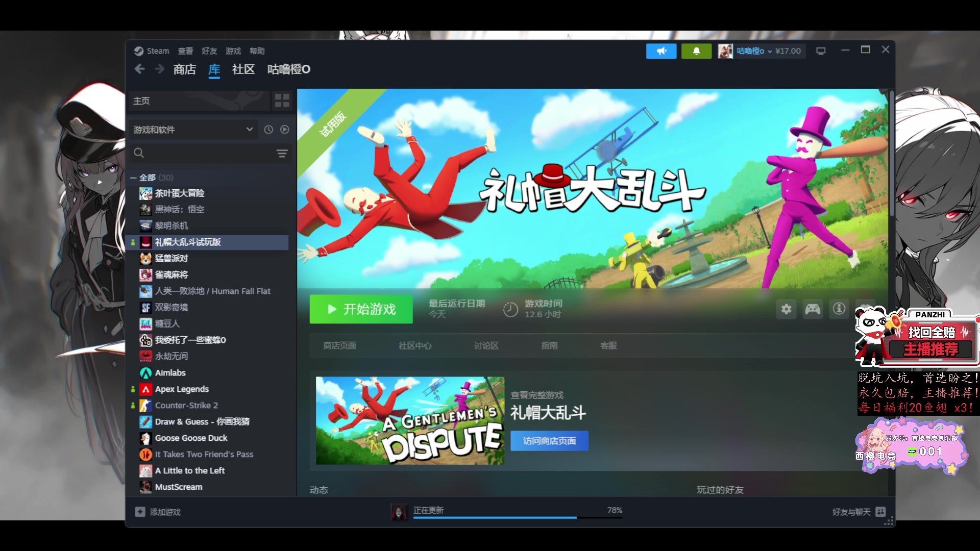This screenshot has height=551, width=980.
Task: Open the 帮助 menu
Action: click(x=257, y=51)
